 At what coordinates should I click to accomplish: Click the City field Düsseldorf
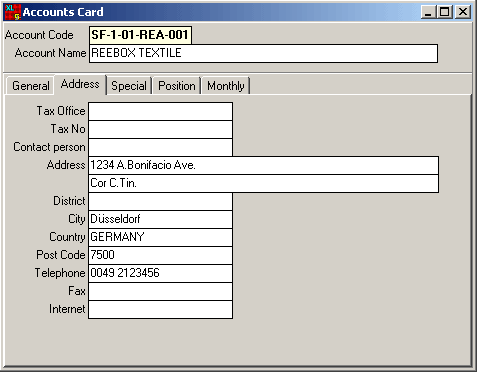tap(160, 219)
